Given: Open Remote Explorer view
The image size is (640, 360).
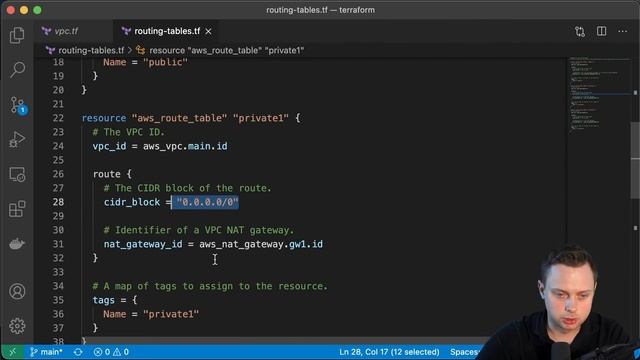Looking at the screenshot, I should click(x=17, y=174).
